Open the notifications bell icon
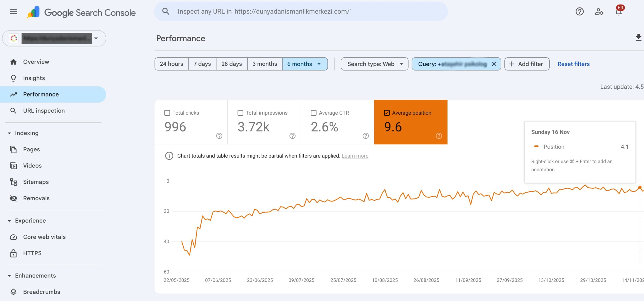 coord(619,12)
